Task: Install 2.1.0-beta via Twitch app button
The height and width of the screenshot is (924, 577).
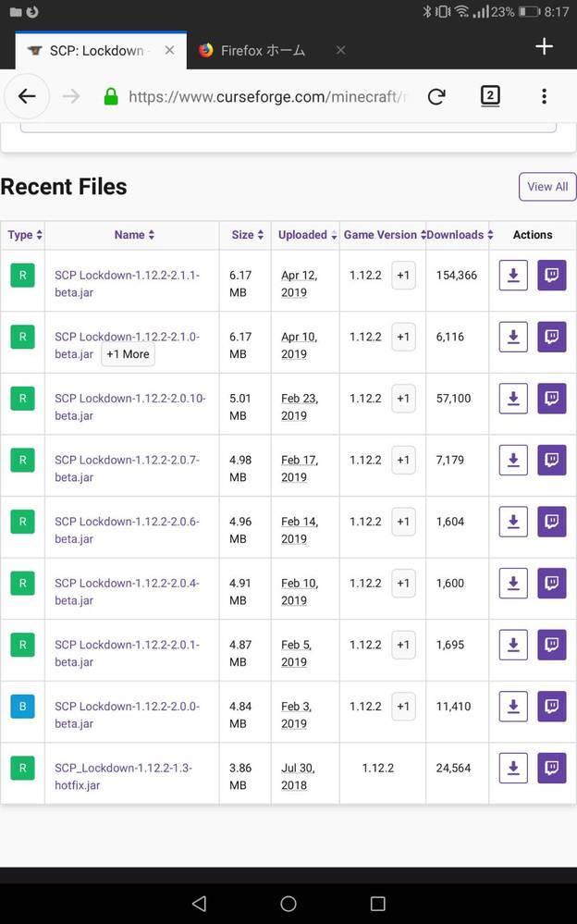Action: click(552, 337)
